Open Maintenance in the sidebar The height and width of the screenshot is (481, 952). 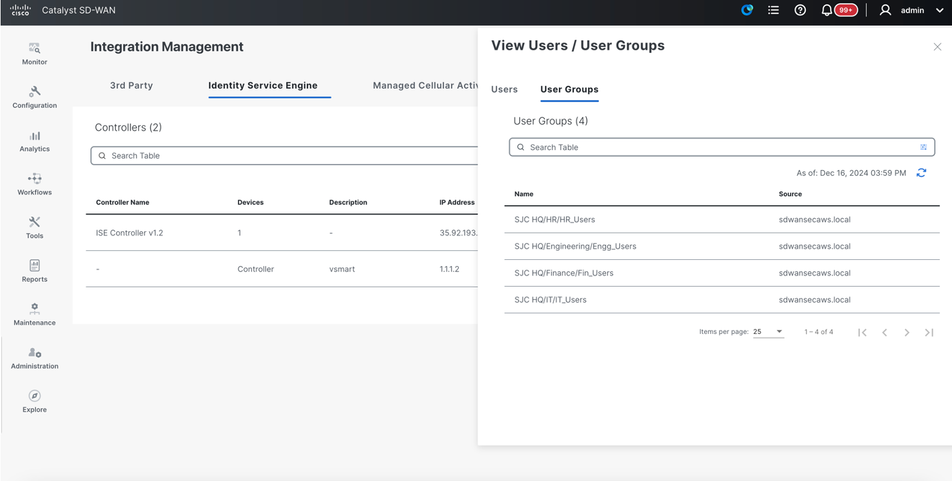(35, 315)
